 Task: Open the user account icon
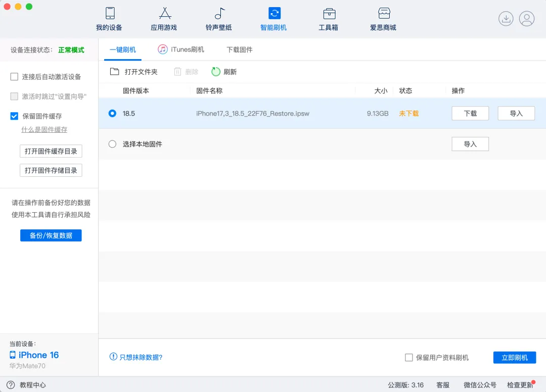tap(526, 18)
